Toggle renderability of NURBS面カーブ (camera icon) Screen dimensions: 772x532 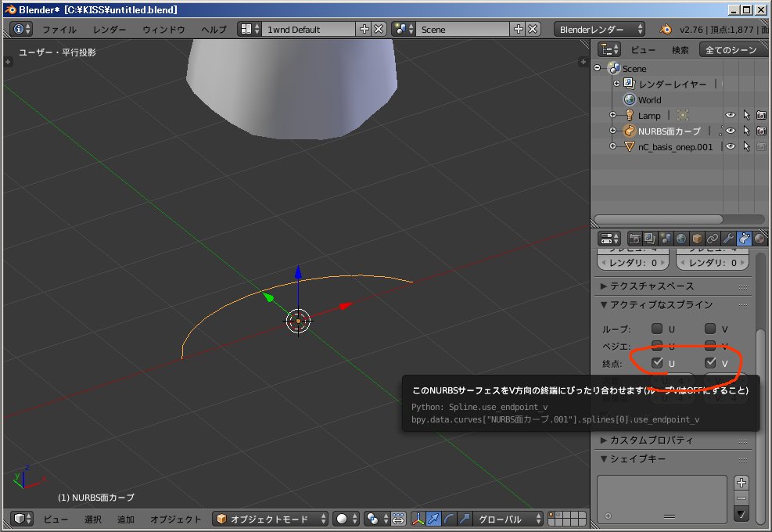(x=761, y=131)
